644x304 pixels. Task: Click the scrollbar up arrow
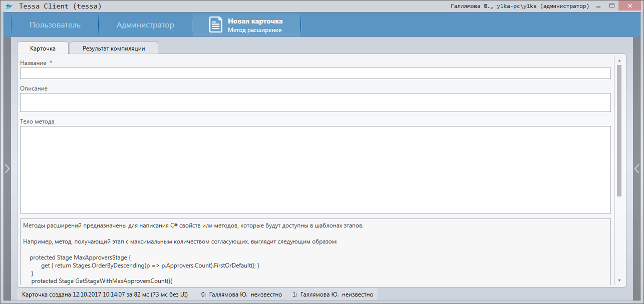[x=619, y=60]
